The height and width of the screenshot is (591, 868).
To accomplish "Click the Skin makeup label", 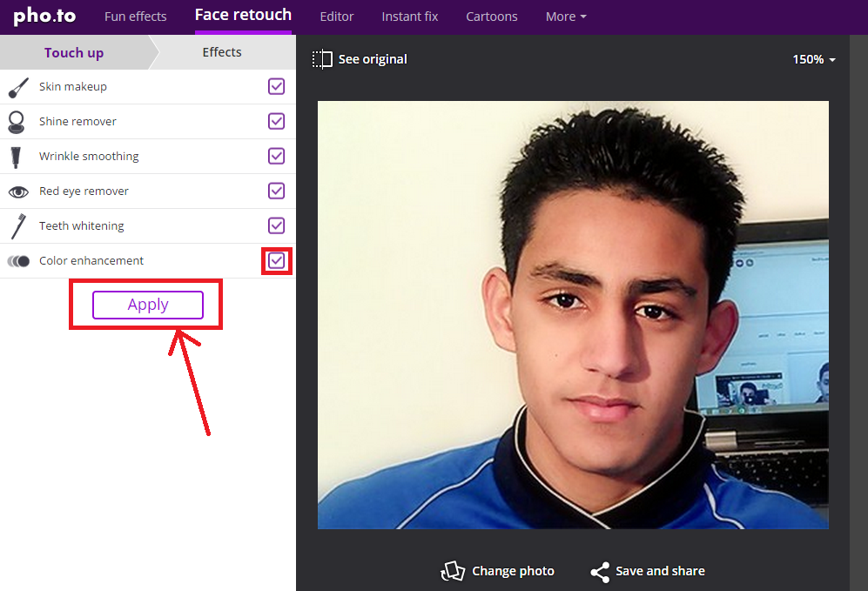I will click(73, 87).
